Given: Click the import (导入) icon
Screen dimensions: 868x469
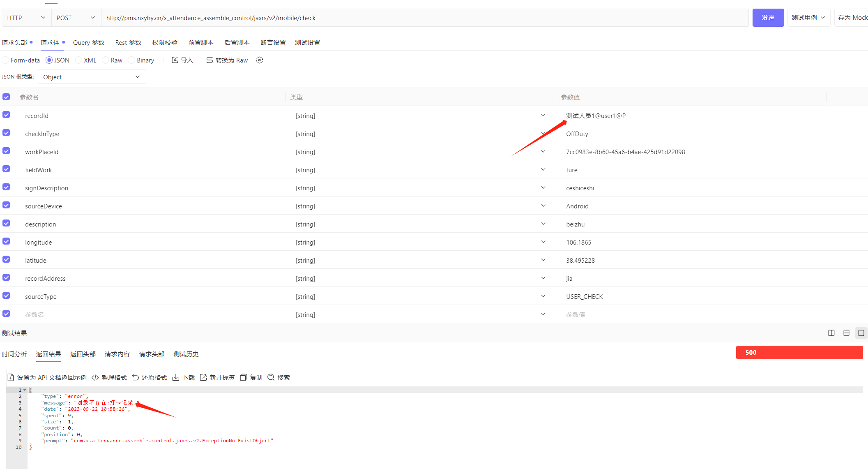Looking at the screenshot, I should [175, 60].
